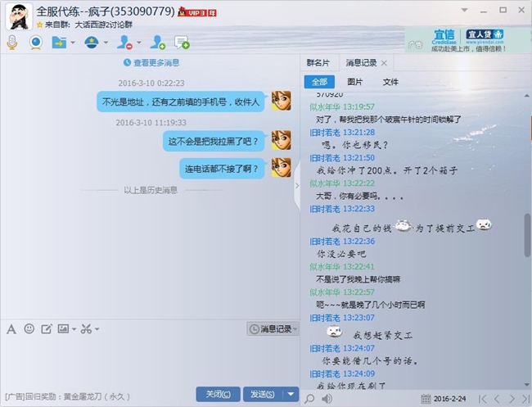Search message history with magnifier icon
The height and width of the screenshot is (407, 532).
[x=309, y=399]
